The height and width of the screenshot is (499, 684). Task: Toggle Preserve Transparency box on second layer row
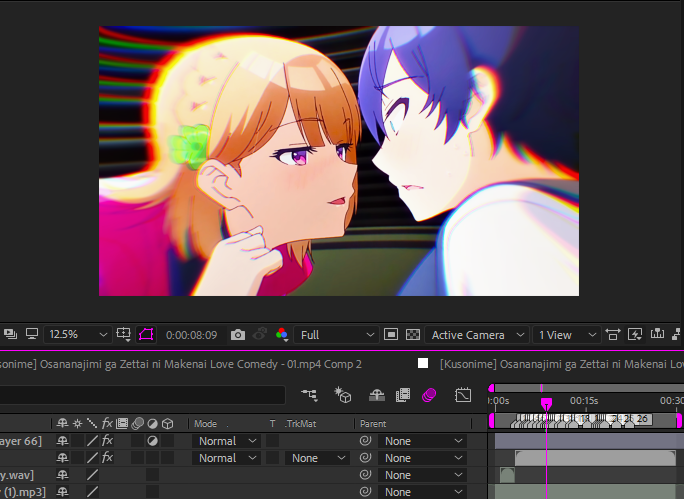point(273,458)
